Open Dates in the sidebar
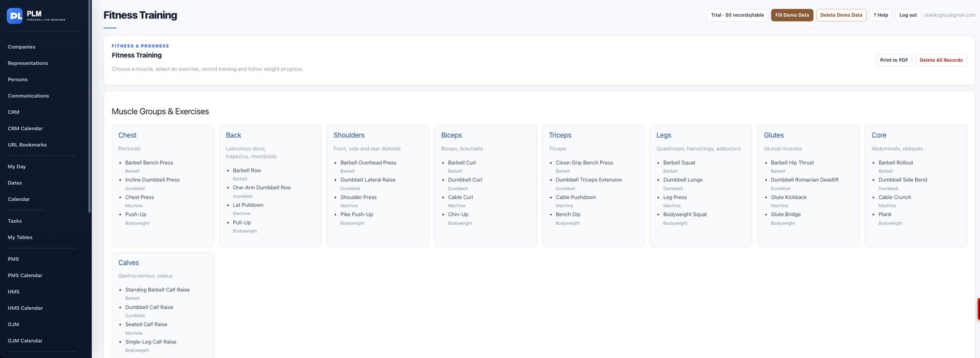The width and height of the screenshot is (980, 358). point(15,183)
